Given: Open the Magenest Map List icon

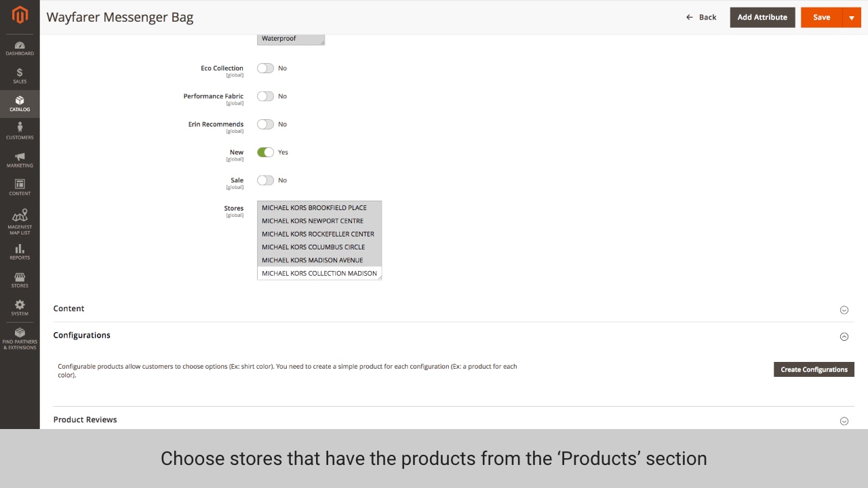Looking at the screenshot, I should click(x=20, y=221).
